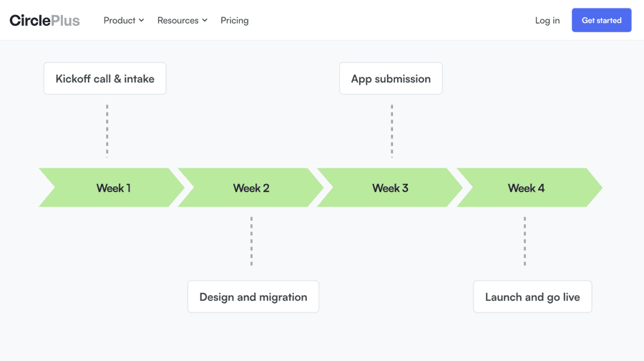The image size is (644, 361).
Task: Open the Launch and go live card
Action: 532,297
